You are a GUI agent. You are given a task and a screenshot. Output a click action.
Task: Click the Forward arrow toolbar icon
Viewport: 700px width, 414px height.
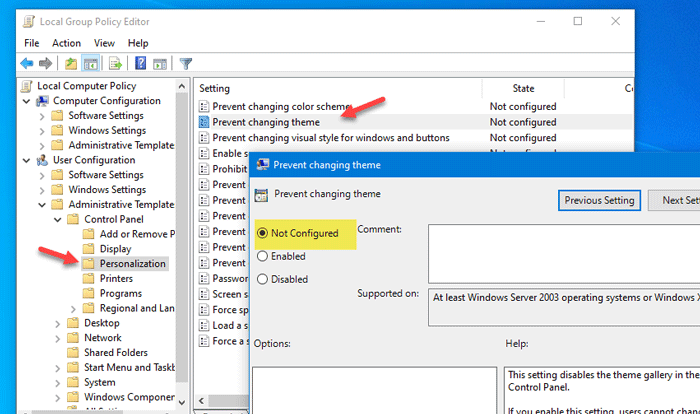(46, 63)
